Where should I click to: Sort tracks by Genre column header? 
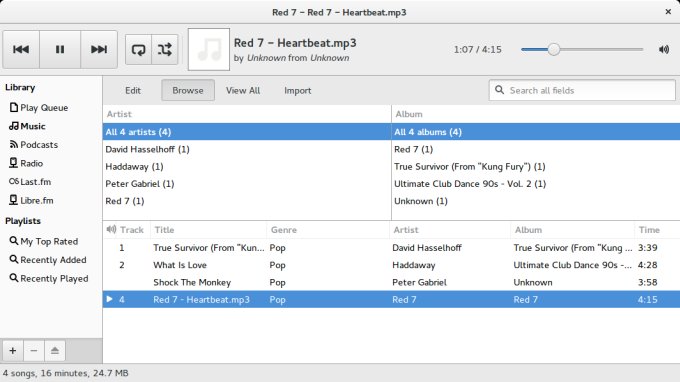click(328, 230)
